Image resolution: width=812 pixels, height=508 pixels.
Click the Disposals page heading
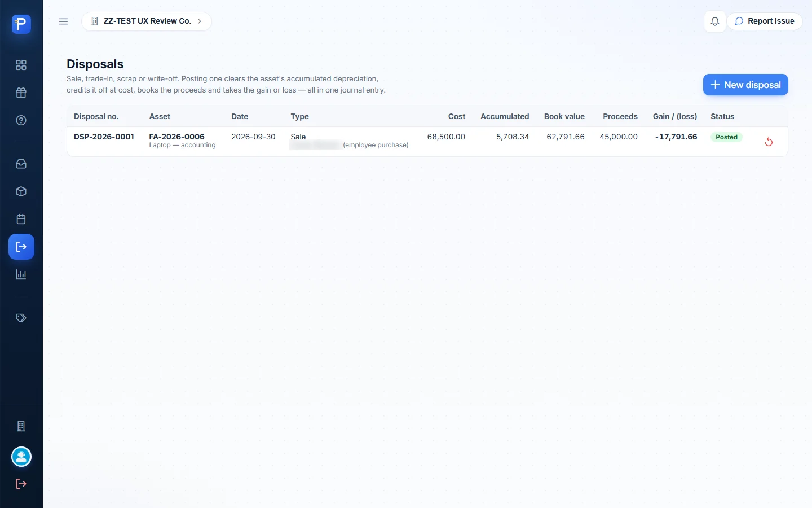click(95, 64)
